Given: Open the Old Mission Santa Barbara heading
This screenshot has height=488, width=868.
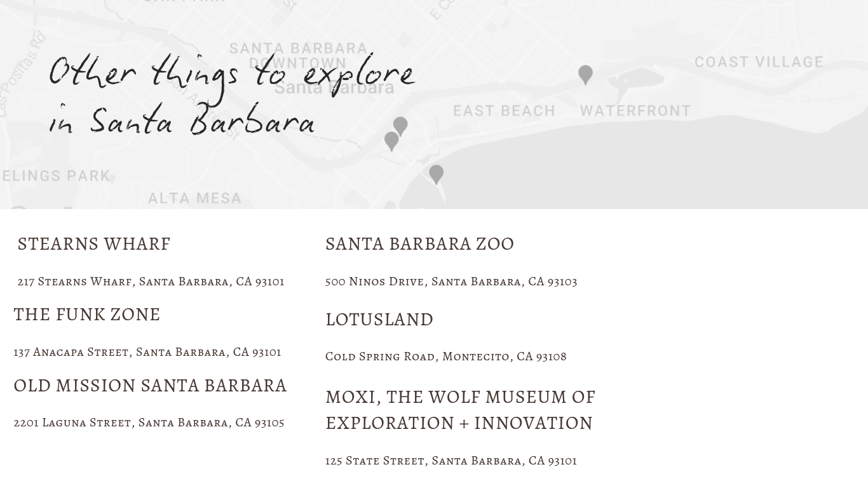Looking at the screenshot, I should tap(151, 386).
